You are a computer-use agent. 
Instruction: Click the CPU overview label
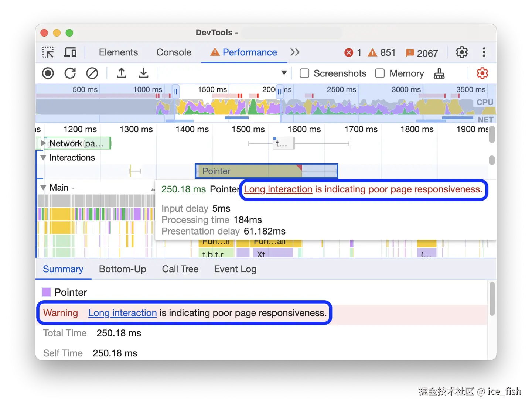click(x=485, y=102)
